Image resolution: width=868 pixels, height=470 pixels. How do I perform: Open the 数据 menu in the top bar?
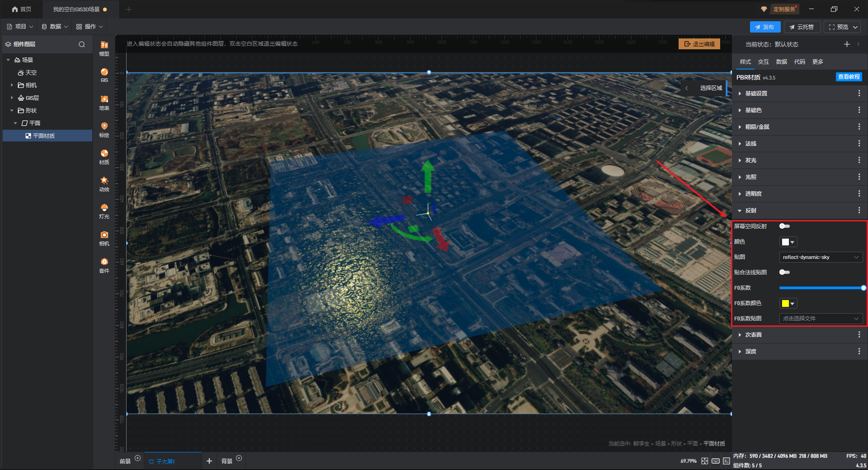(x=55, y=27)
